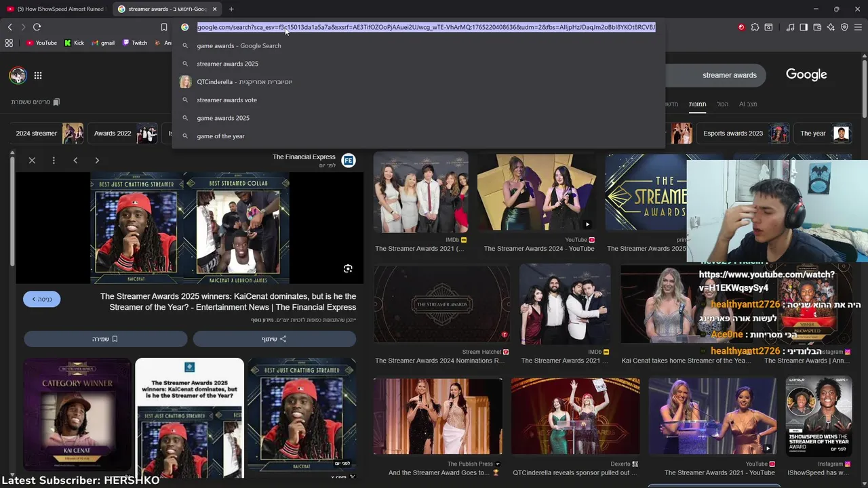Viewport: 868px width, 488px height.
Task: Open the VPN shield icon
Action: coord(844,27)
